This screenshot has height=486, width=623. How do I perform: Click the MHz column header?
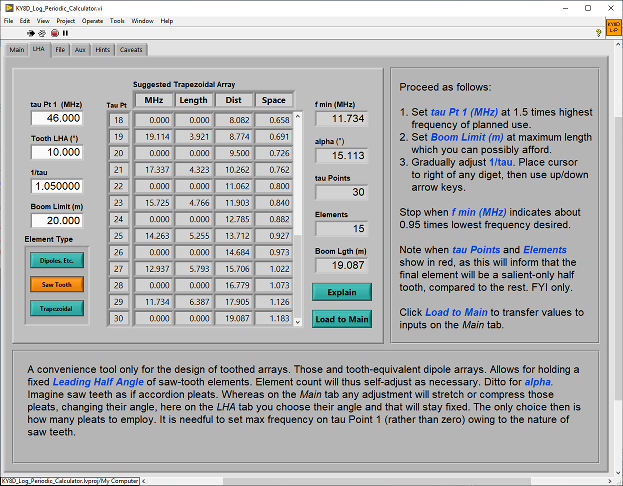tap(154, 100)
